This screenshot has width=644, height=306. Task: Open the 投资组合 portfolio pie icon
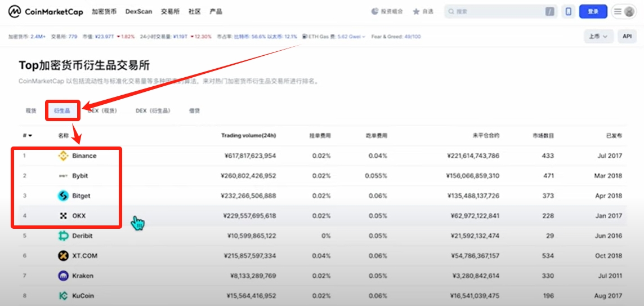pos(374,11)
